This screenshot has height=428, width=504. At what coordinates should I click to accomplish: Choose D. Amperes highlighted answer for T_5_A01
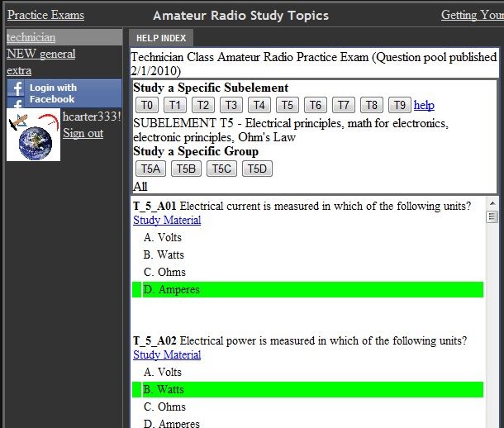click(307, 289)
